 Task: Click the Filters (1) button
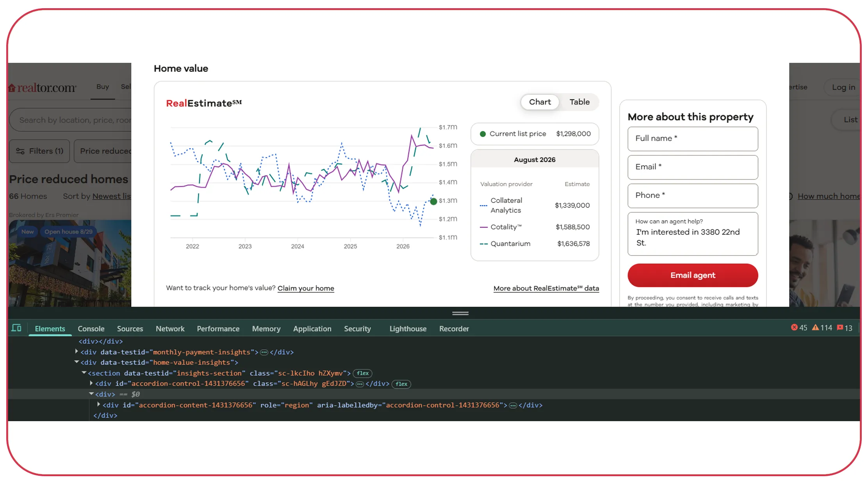39,151
